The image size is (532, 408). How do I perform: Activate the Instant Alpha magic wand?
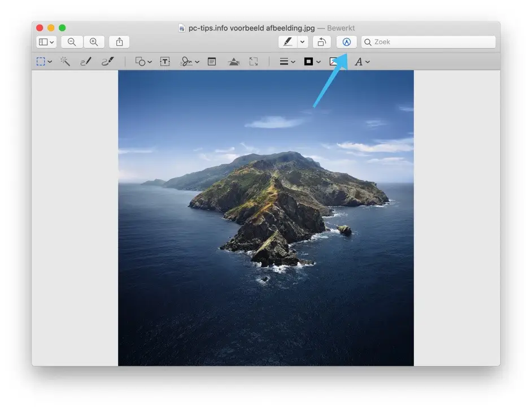point(65,62)
